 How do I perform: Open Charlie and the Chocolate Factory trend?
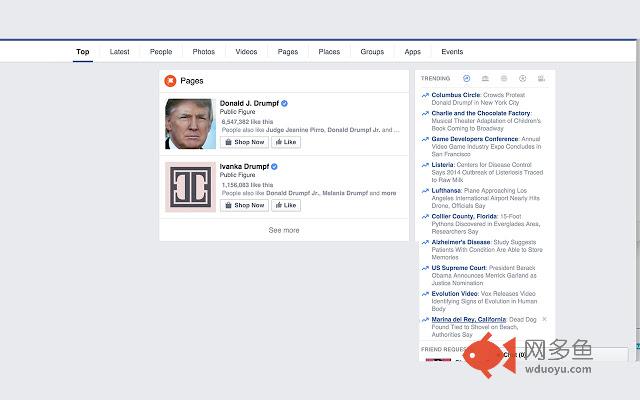coord(481,113)
